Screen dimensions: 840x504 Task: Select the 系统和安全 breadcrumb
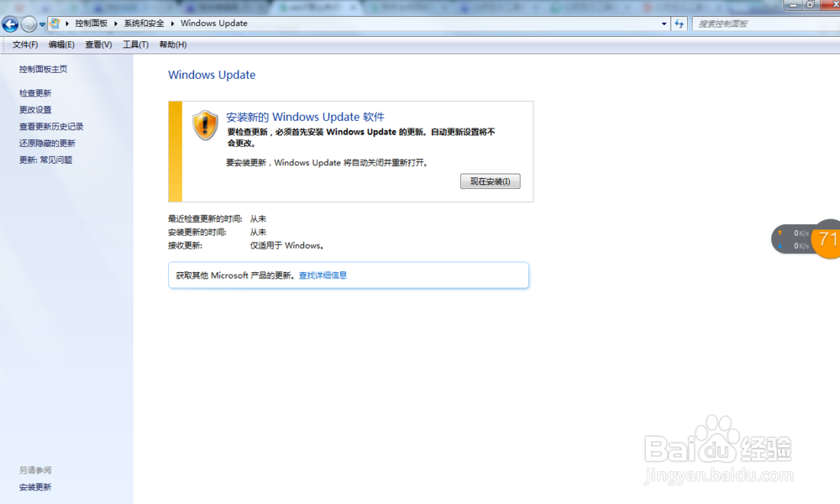pyautogui.click(x=144, y=24)
